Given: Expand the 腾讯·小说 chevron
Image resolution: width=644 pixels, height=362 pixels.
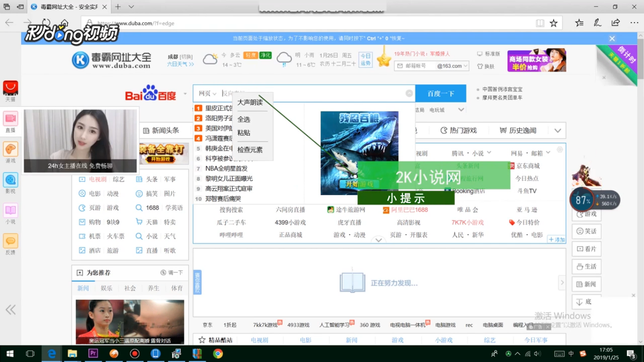Looking at the screenshot, I should [489, 153].
